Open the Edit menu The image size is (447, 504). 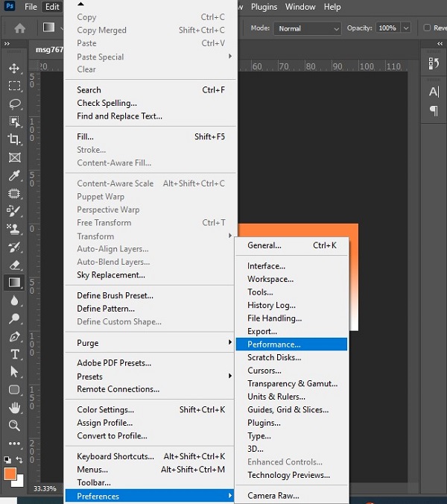click(52, 7)
